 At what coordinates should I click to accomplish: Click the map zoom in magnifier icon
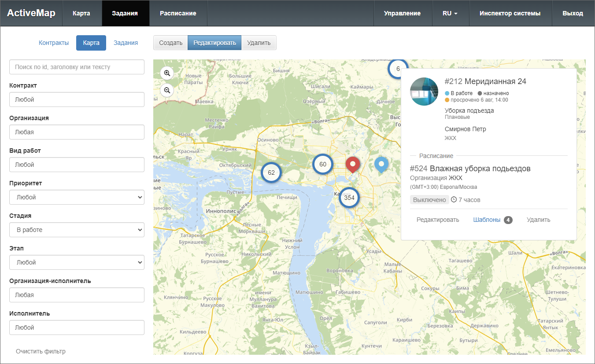[167, 73]
